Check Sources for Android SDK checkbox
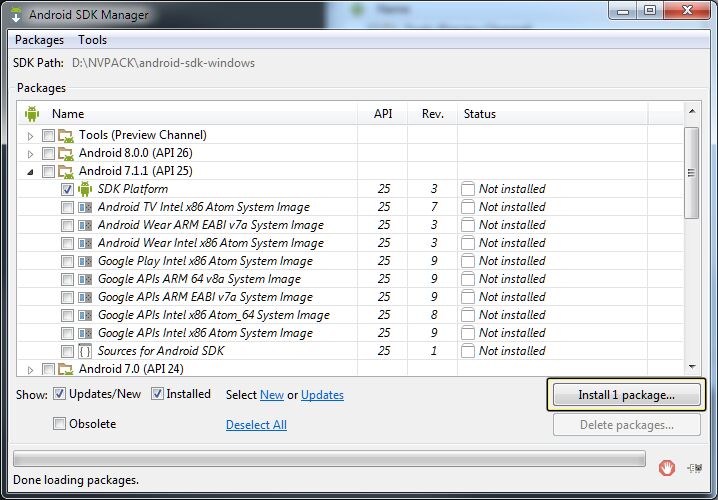Image resolution: width=718 pixels, height=500 pixels. click(67, 351)
